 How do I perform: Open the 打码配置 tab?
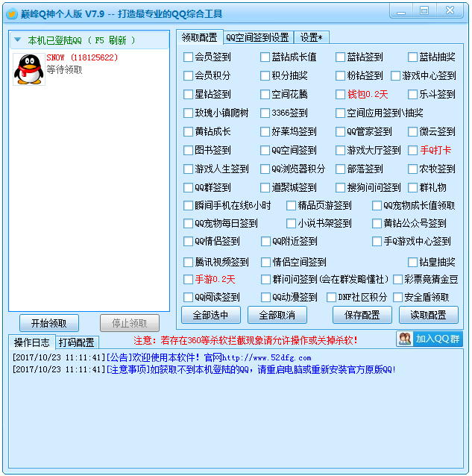click(x=77, y=342)
